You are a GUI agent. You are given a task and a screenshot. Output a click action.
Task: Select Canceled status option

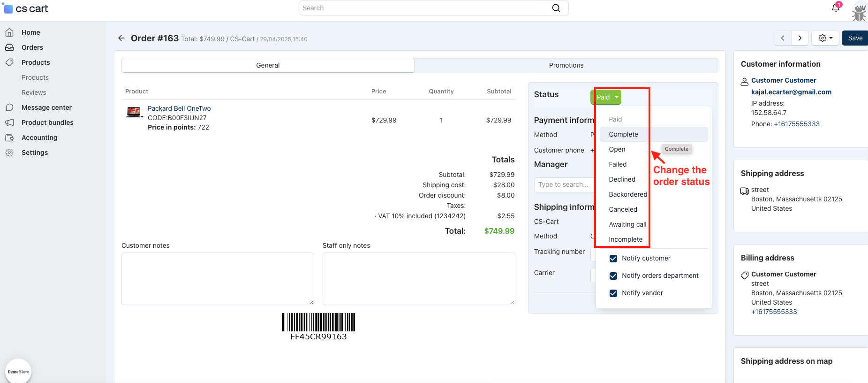pos(654,209)
